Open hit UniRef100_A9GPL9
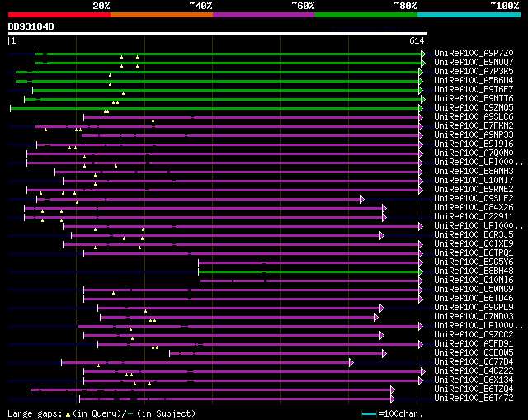The image size is (528, 420). pyautogui.click(x=474, y=308)
